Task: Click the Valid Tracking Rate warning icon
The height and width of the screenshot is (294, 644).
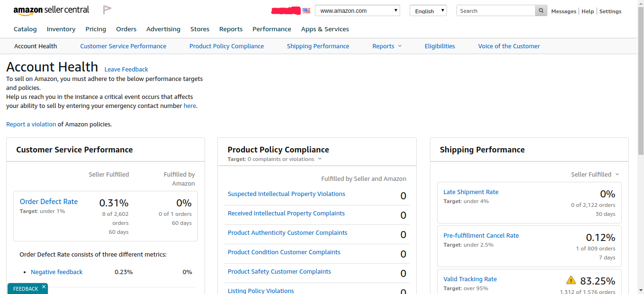Action: pos(571,280)
